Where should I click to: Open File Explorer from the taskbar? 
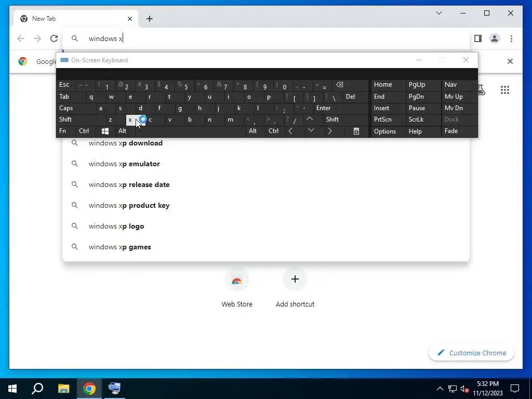click(x=64, y=389)
